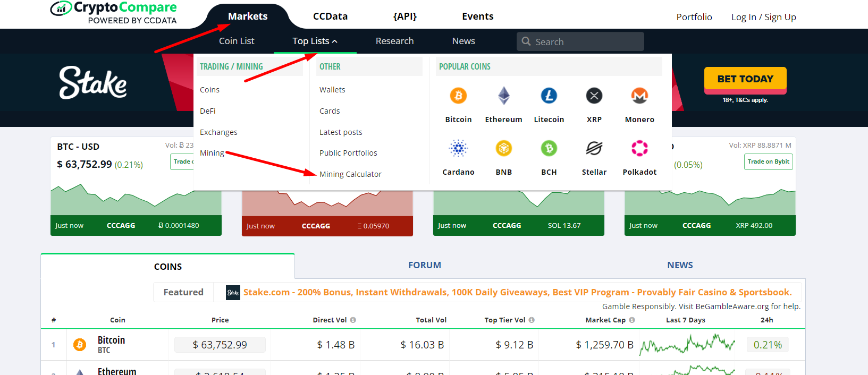868x375 pixels.
Task: Click the search magnifier icon
Action: click(x=526, y=41)
